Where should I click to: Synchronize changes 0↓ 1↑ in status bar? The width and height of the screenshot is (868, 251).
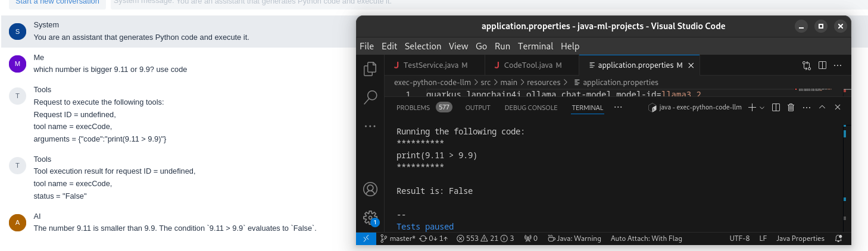[433, 239]
